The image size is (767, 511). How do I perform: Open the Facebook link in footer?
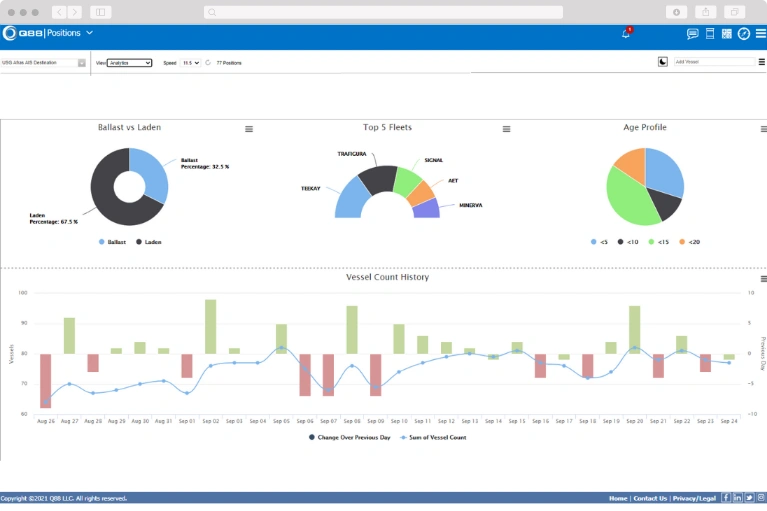[726, 498]
